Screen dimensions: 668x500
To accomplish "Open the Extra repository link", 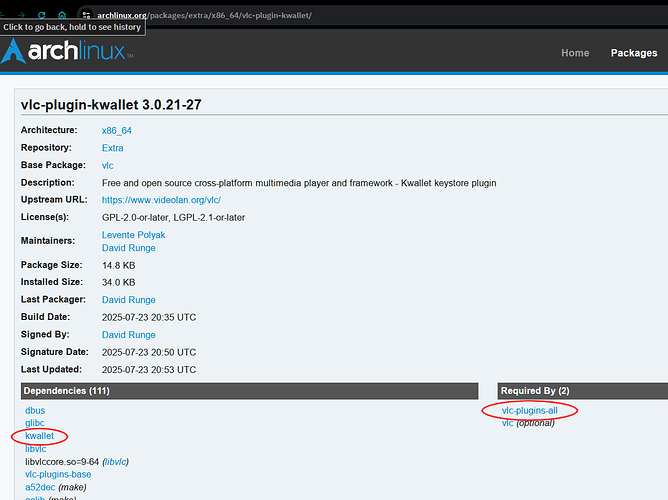I will click(112, 148).
